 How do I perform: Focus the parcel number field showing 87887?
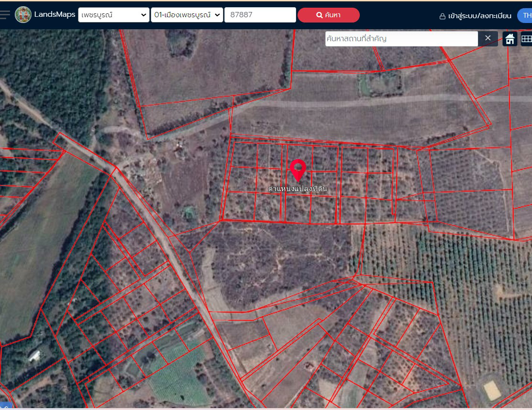click(260, 15)
